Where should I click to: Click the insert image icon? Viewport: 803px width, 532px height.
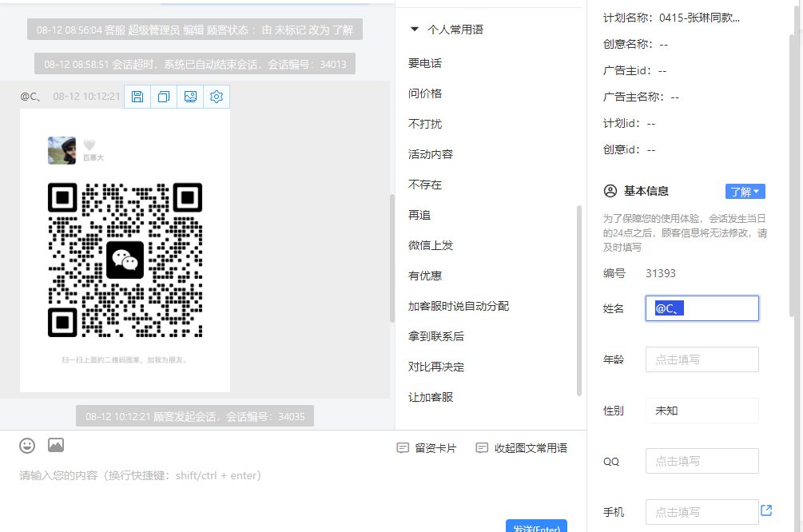pyautogui.click(x=56, y=445)
